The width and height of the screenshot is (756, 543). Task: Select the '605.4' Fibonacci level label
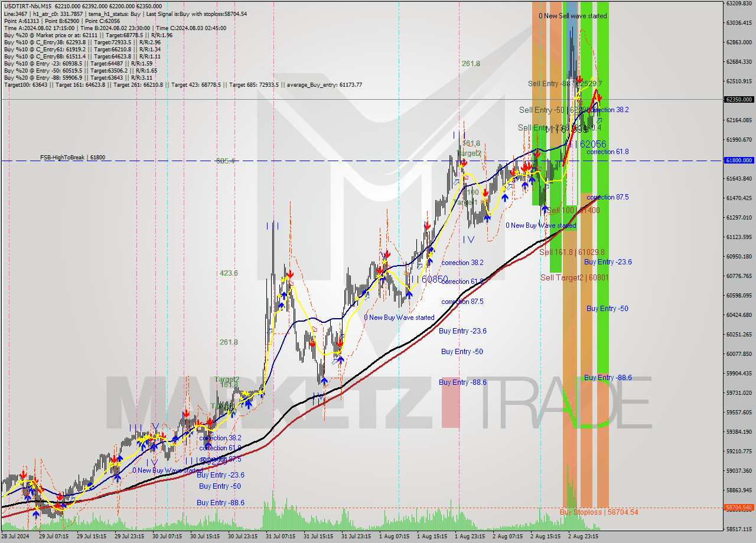[225, 161]
